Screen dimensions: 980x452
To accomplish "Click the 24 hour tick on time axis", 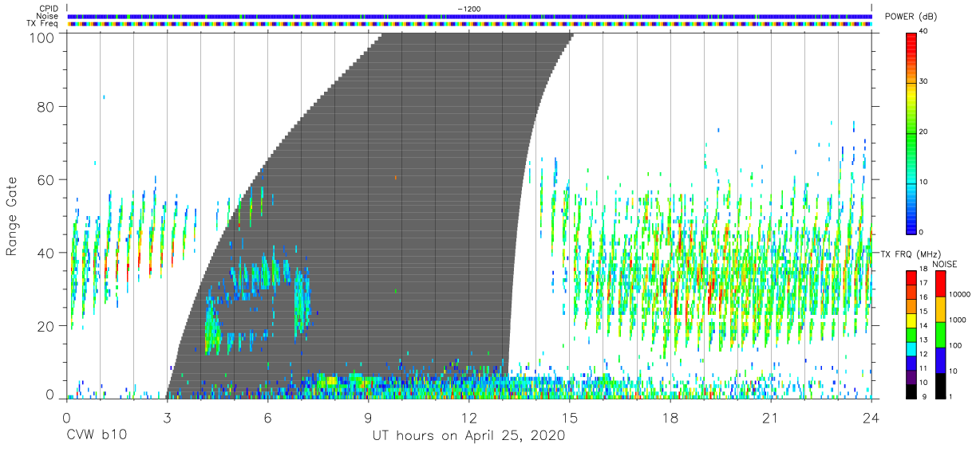I will pyautogui.click(x=871, y=417).
